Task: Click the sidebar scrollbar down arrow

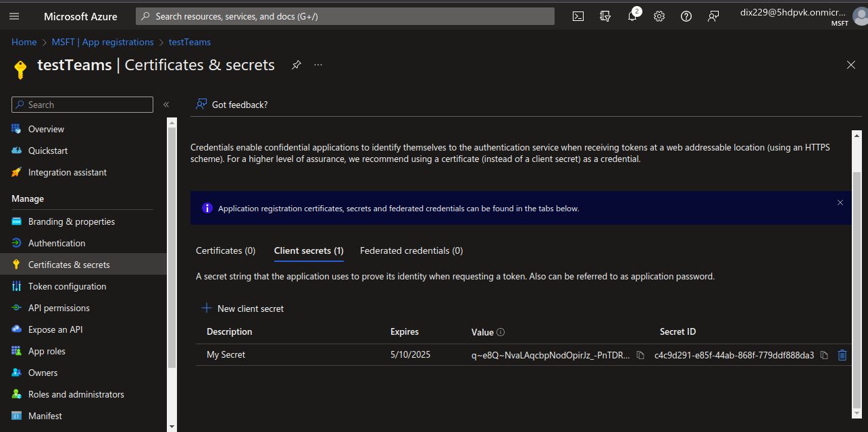Action: [x=172, y=427]
